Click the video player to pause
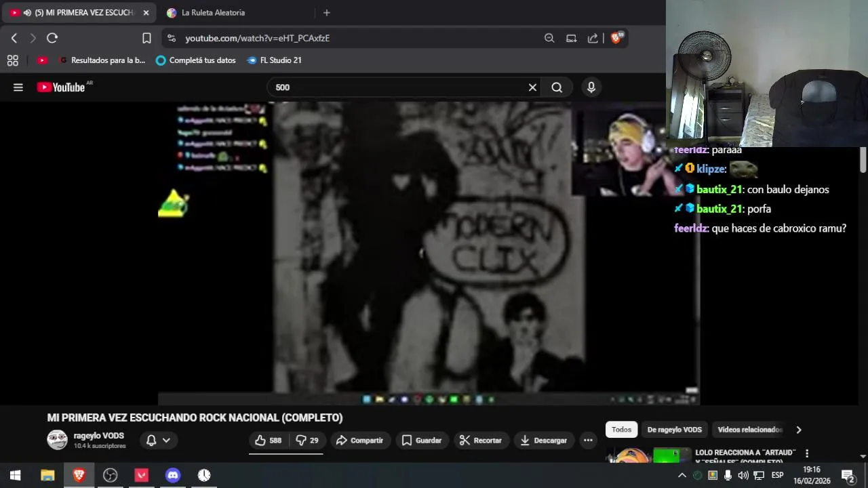The image size is (868, 488). [x=429, y=253]
